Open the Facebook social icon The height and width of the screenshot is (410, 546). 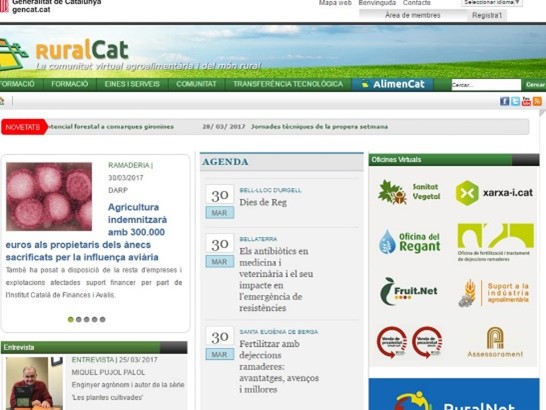[504, 101]
